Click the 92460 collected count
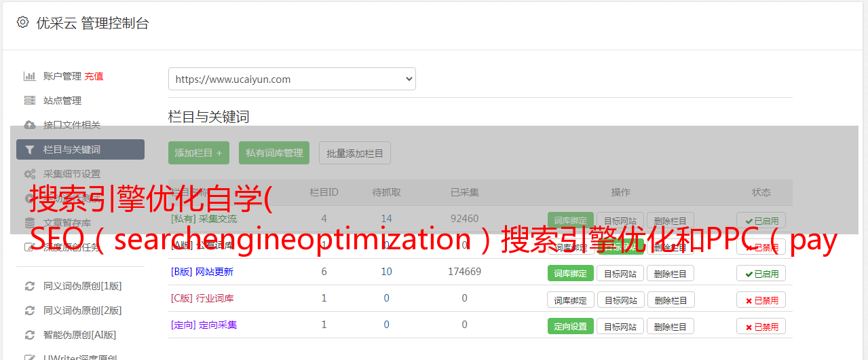Viewport: 868px width, 360px height. [464, 219]
